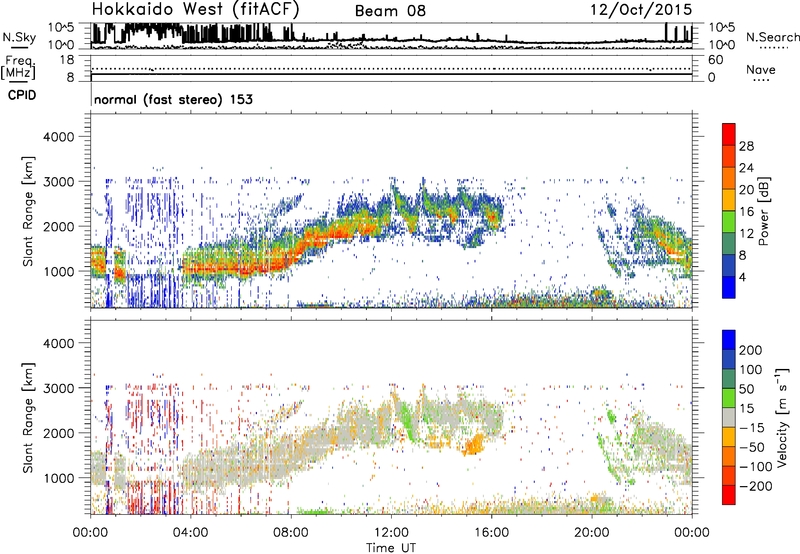
Task: Click the '16' power scale value
Action: pos(746,212)
